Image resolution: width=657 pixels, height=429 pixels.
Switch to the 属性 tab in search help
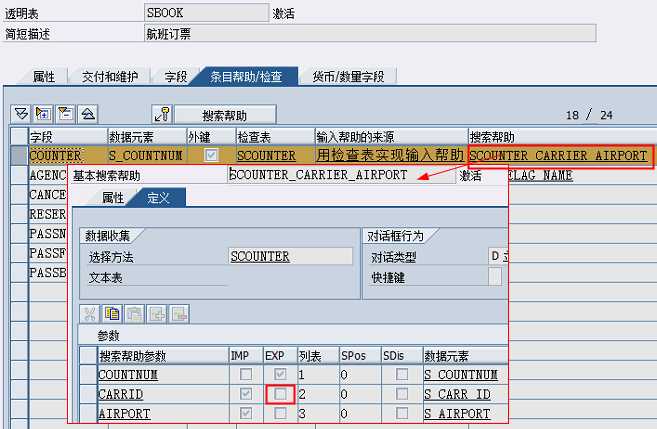pos(112,198)
